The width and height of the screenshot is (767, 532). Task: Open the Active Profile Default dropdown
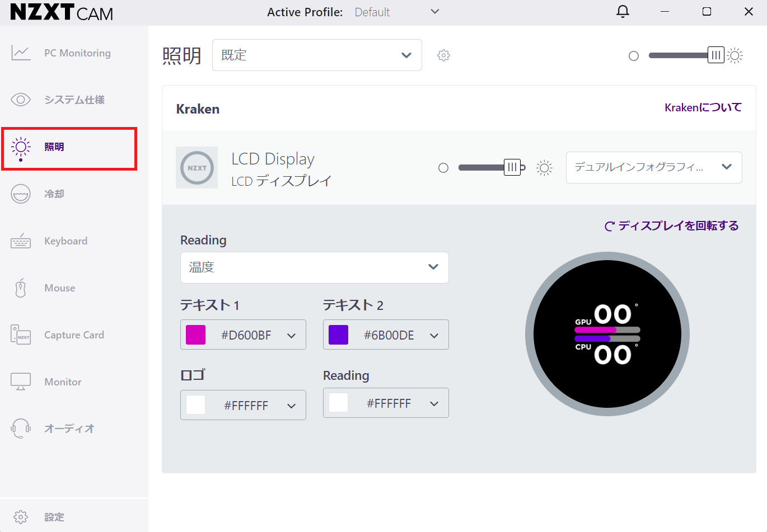[x=397, y=12]
